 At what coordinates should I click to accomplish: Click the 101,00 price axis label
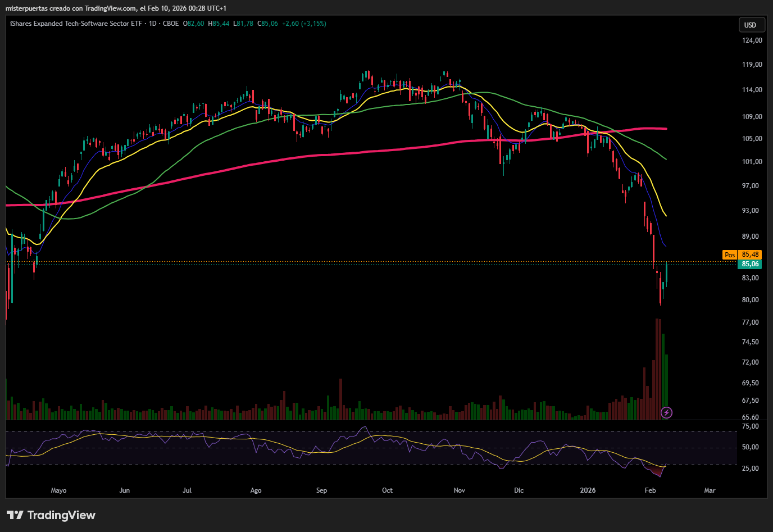tap(752, 162)
